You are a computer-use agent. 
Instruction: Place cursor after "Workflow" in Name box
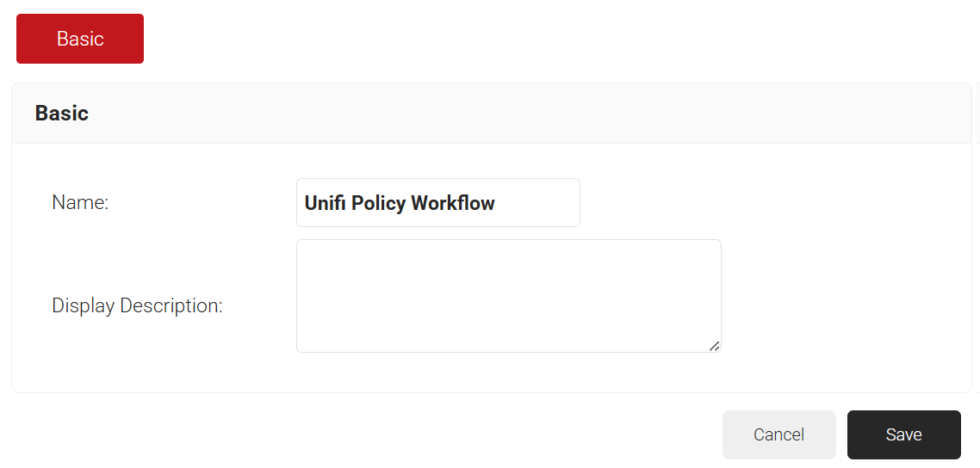tap(534, 203)
